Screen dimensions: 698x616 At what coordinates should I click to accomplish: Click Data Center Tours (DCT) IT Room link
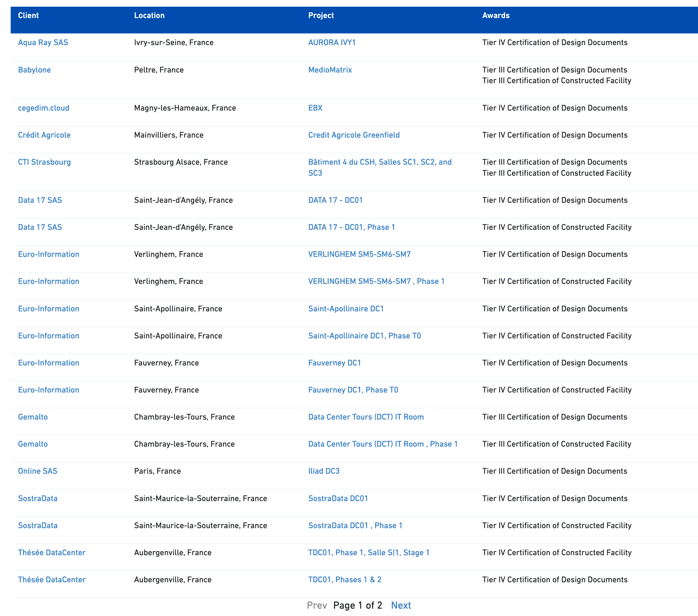[366, 417]
